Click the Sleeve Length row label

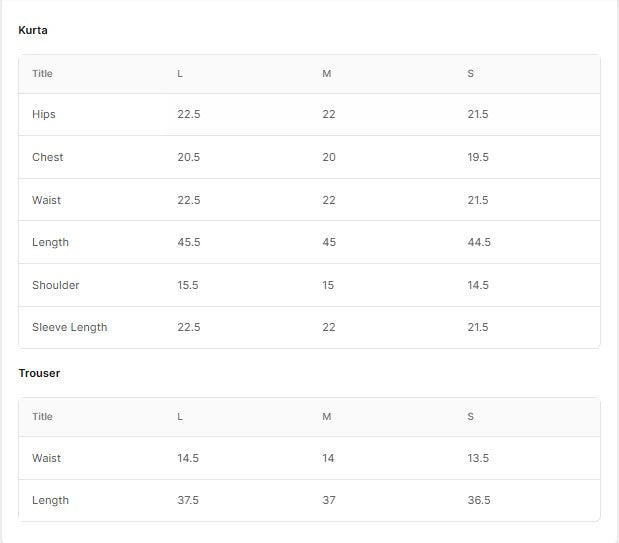(69, 327)
